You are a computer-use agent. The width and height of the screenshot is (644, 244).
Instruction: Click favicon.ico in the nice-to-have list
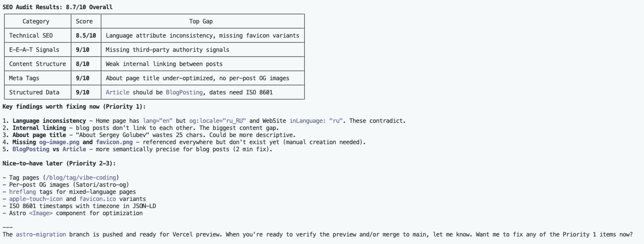click(x=98, y=199)
